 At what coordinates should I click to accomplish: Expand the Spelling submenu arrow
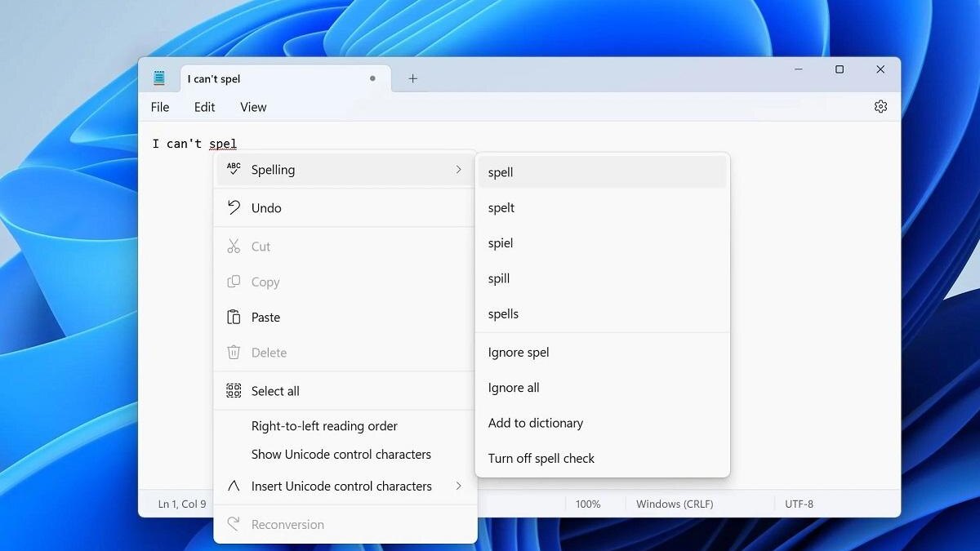(x=458, y=170)
